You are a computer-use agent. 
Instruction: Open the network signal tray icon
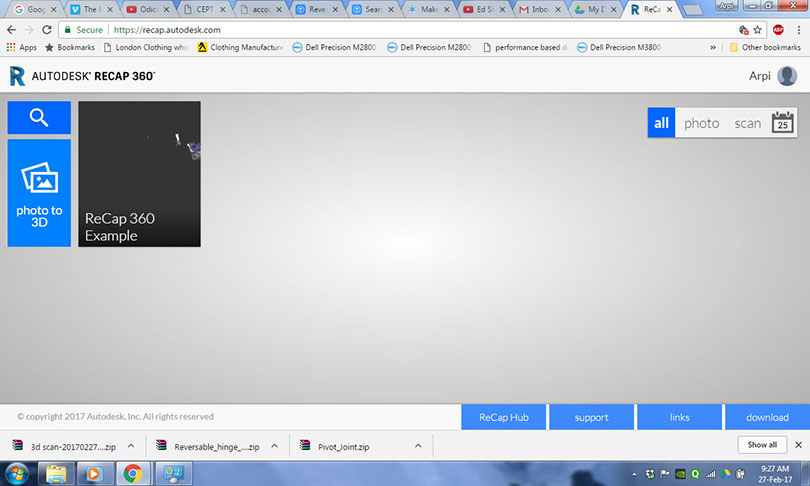point(711,474)
